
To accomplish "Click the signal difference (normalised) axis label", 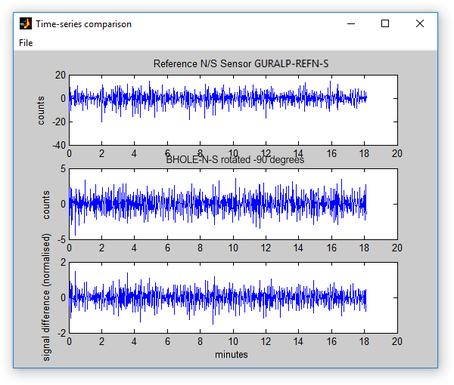I will (x=46, y=297).
